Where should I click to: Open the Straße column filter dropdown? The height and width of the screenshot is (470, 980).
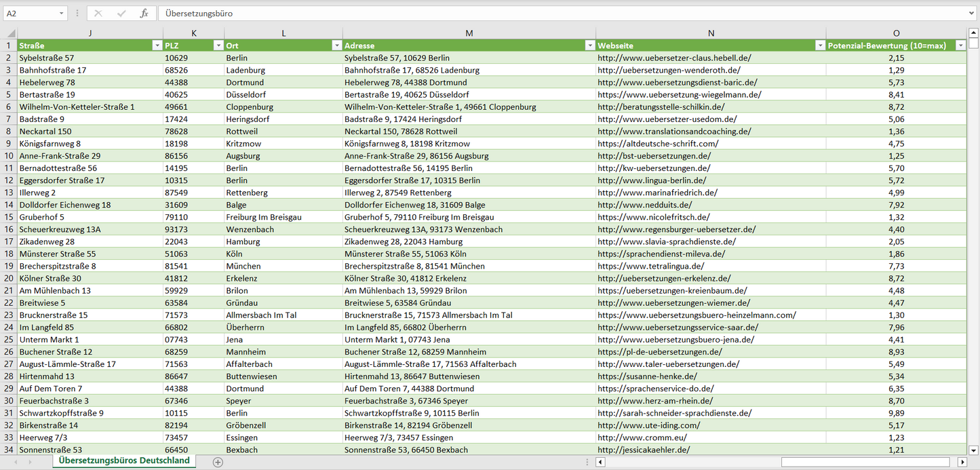pyautogui.click(x=157, y=45)
